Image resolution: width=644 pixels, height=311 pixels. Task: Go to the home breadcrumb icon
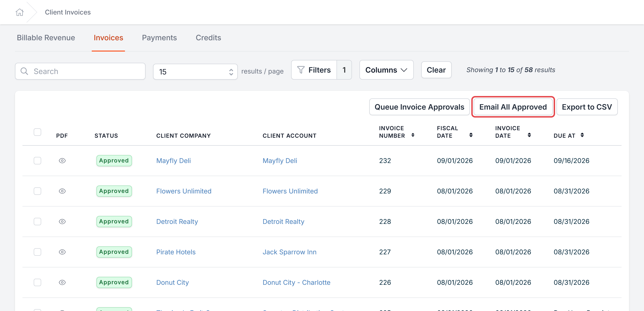pos(19,12)
